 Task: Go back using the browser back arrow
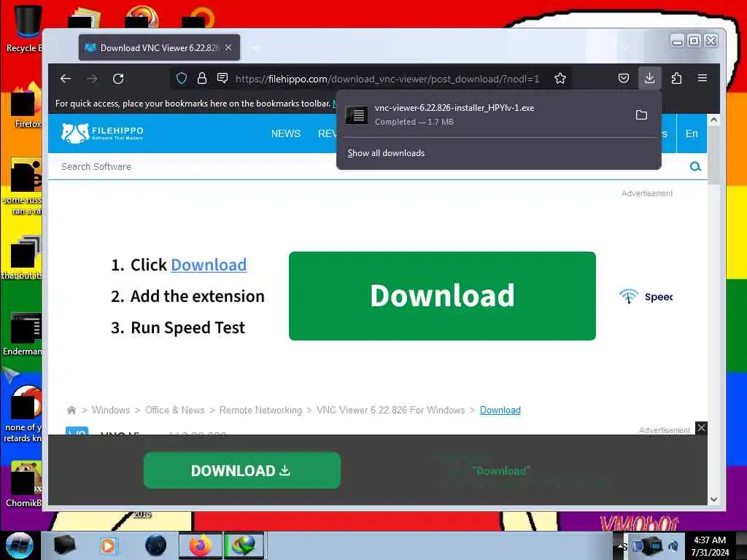click(x=66, y=79)
